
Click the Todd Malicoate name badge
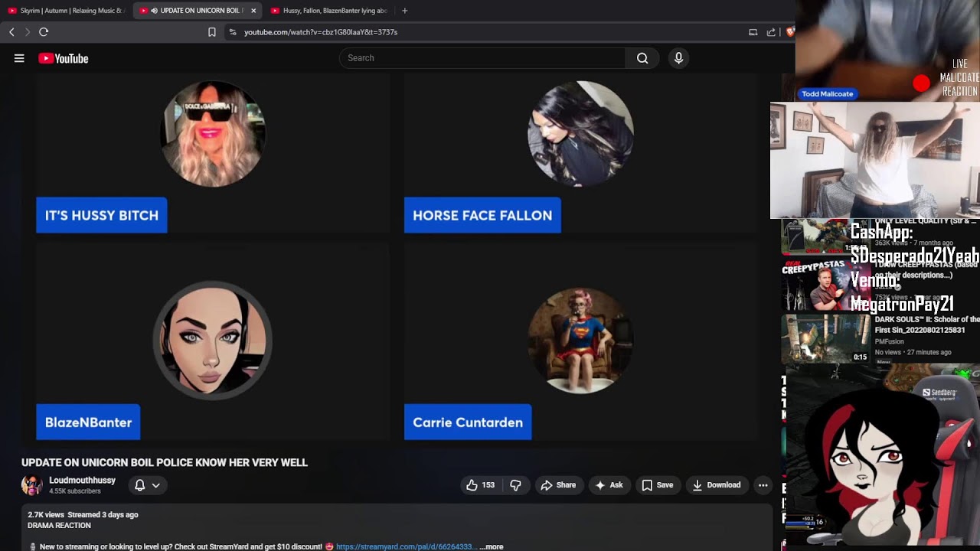(x=827, y=94)
